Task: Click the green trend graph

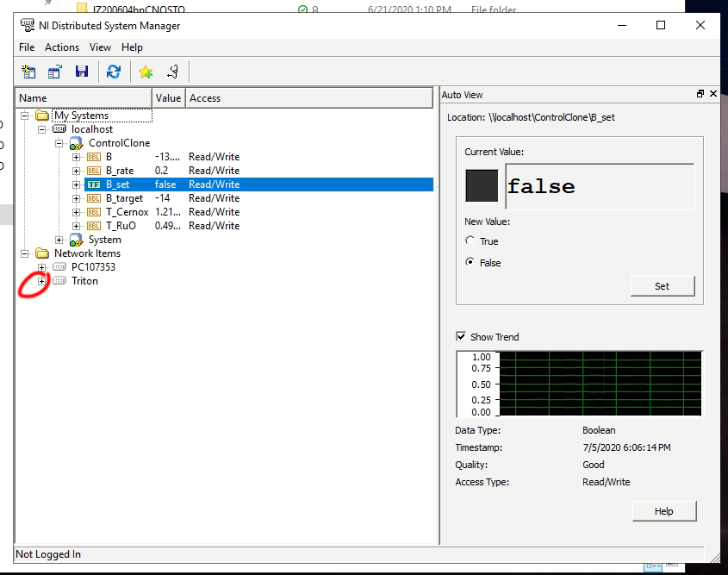Action: tap(600, 384)
